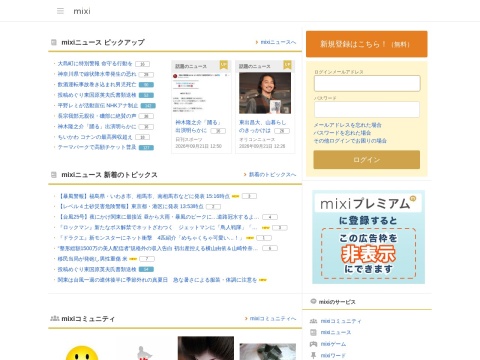
Task: Open mixiゲーム in services sidebar
Action: point(333,344)
